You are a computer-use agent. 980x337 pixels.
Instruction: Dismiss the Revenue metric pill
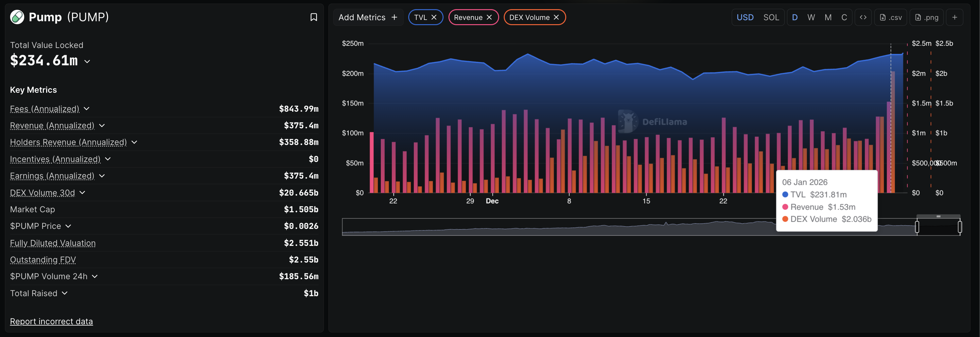(489, 17)
